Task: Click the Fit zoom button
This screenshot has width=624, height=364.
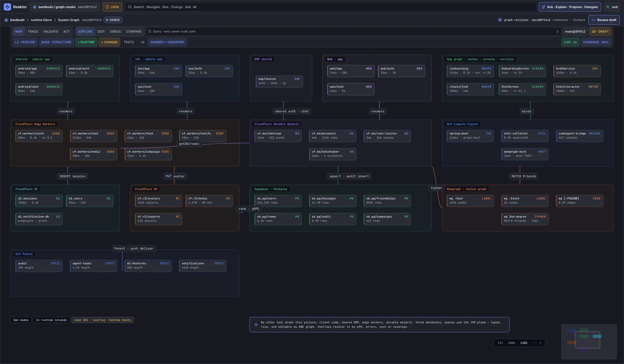Action: point(500,343)
